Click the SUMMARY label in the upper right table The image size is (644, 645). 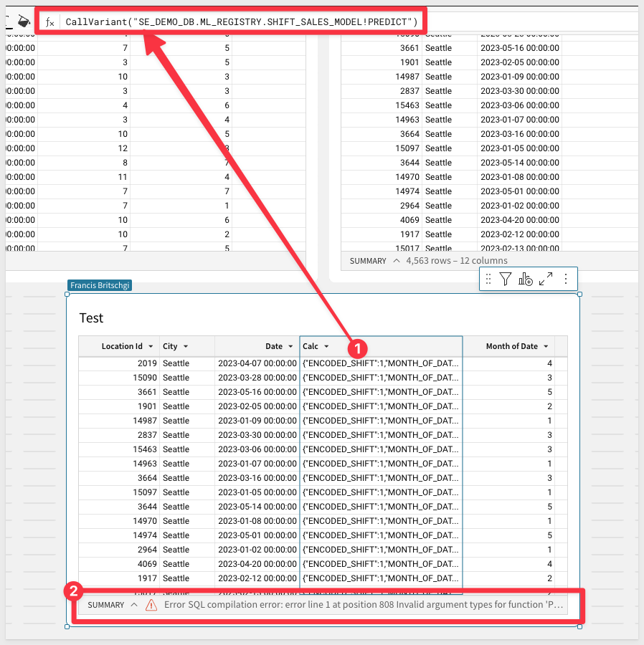368,261
